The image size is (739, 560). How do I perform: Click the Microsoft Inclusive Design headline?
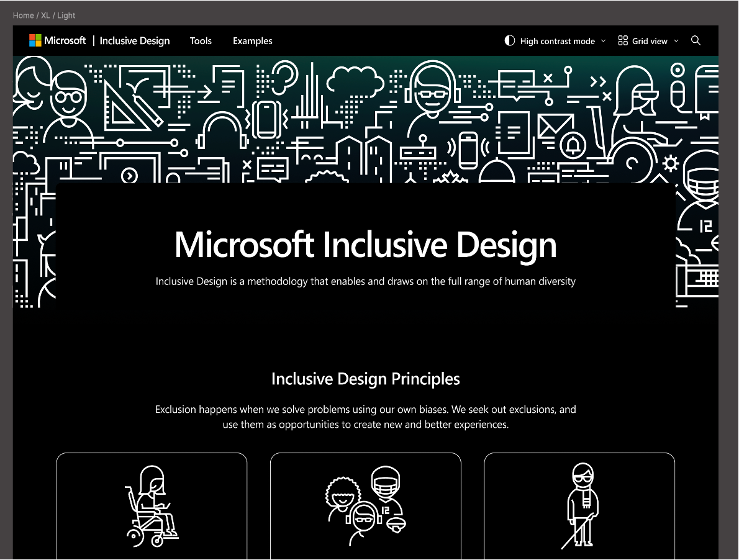click(x=366, y=245)
